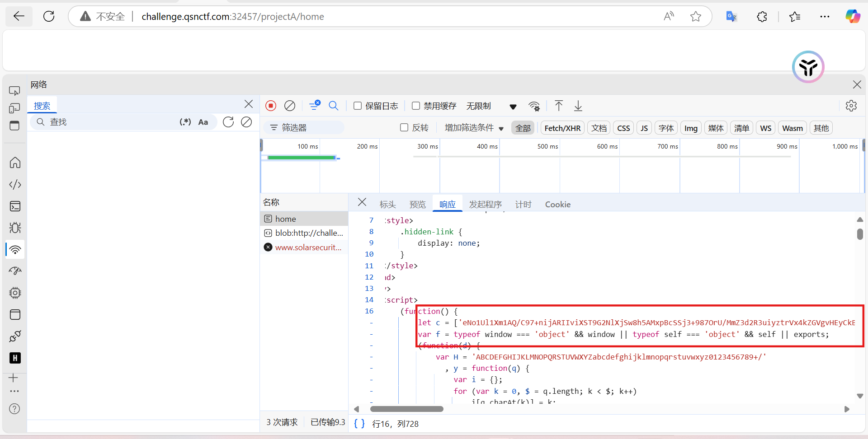Select the 搜索 panel tab
868x439 pixels.
point(42,106)
